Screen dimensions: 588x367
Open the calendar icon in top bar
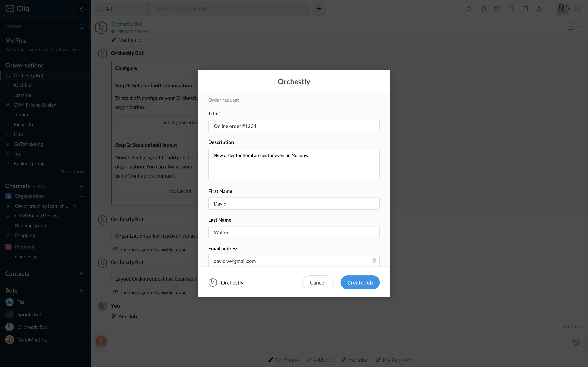(525, 9)
